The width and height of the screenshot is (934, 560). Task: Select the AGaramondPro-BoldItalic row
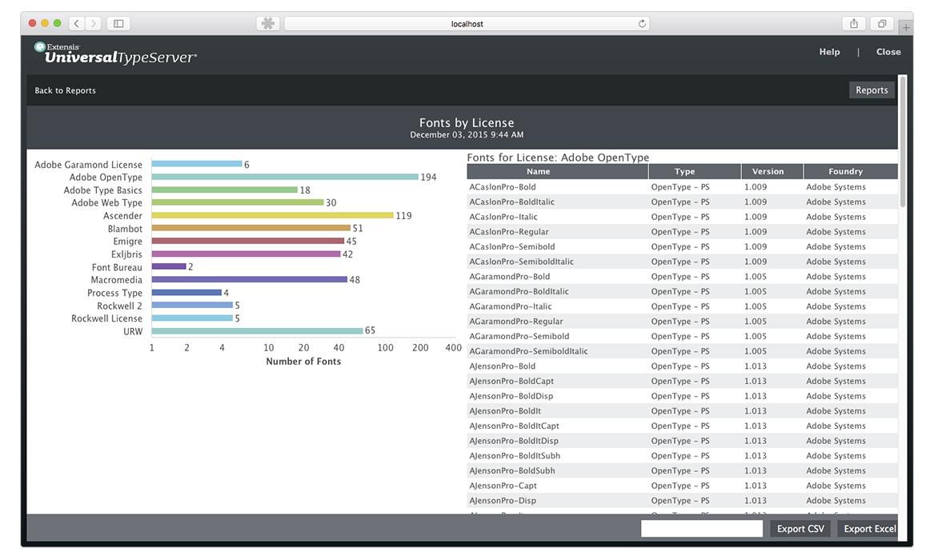point(682,291)
